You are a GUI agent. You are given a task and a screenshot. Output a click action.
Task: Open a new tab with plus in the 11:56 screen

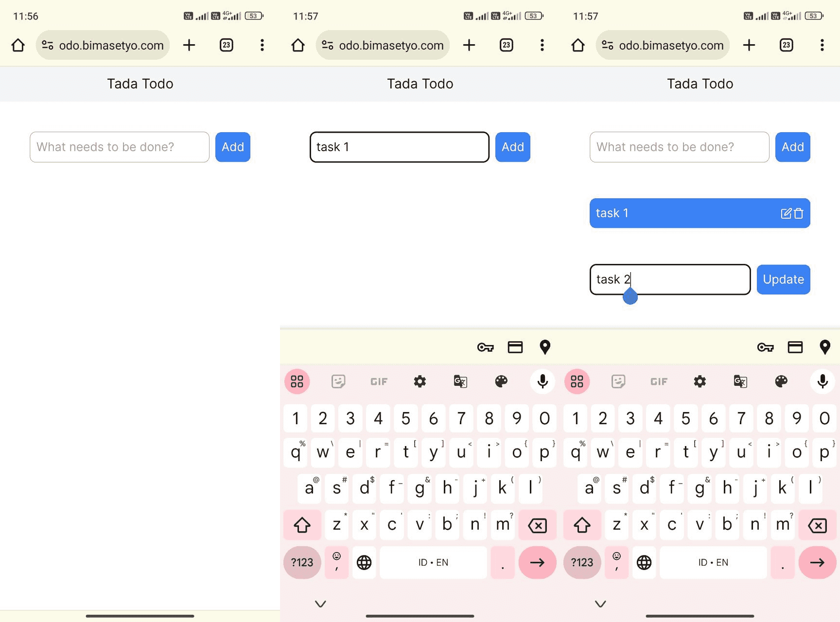coord(189,45)
